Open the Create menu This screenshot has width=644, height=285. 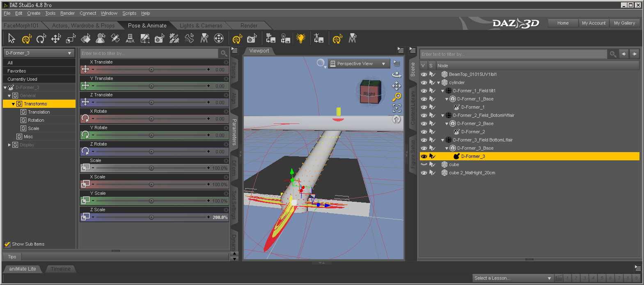tap(34, 13)
